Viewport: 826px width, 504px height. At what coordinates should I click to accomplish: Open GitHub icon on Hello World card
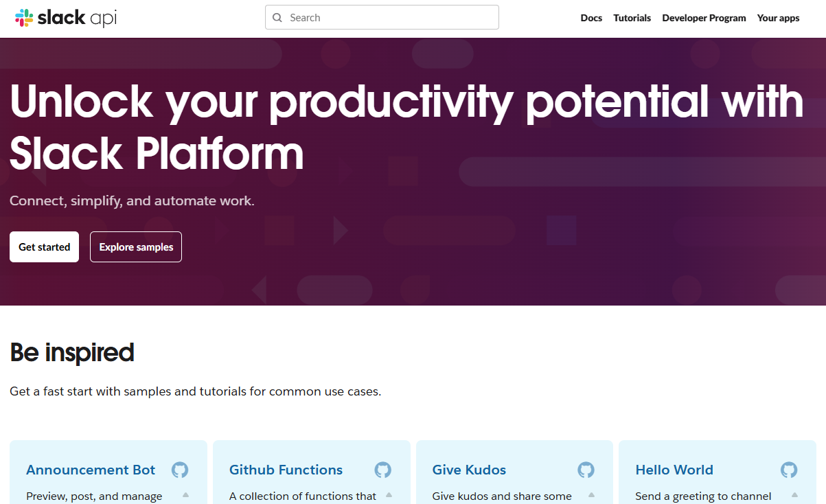point(789,470)
